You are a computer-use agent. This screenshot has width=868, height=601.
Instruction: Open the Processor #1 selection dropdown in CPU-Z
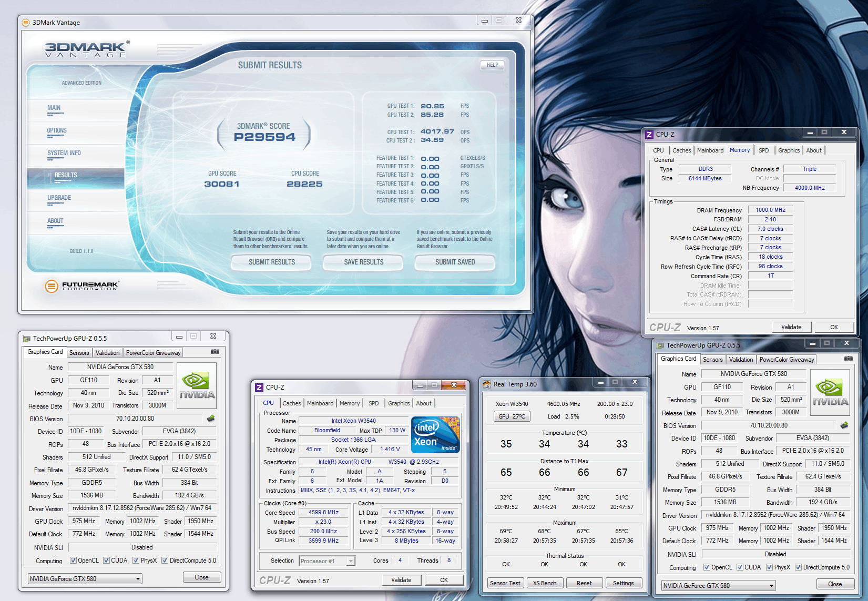tap(327, 561)
